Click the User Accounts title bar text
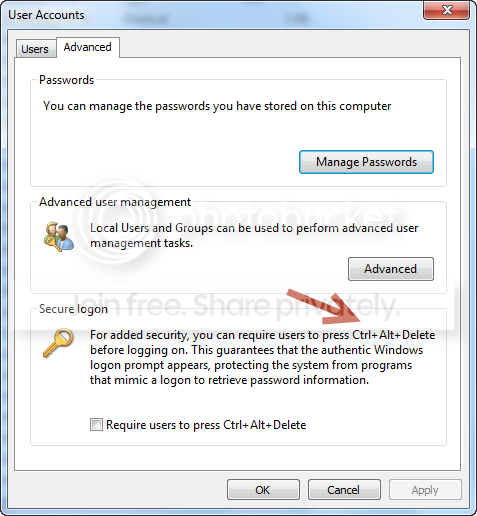 click(x=46, y=15)
